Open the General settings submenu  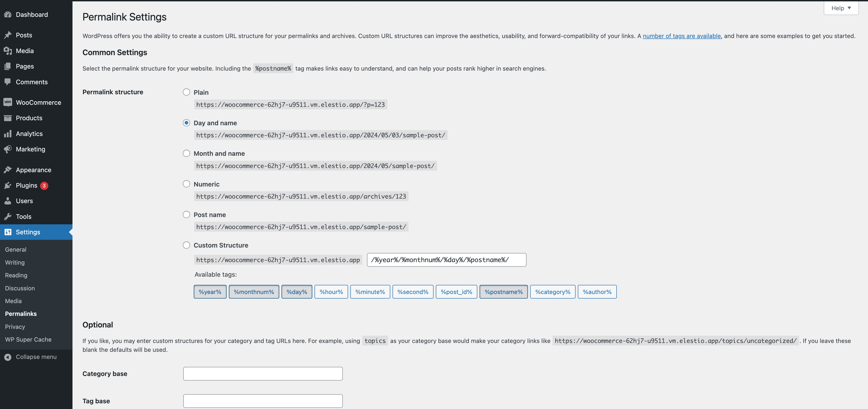point(15,249)
